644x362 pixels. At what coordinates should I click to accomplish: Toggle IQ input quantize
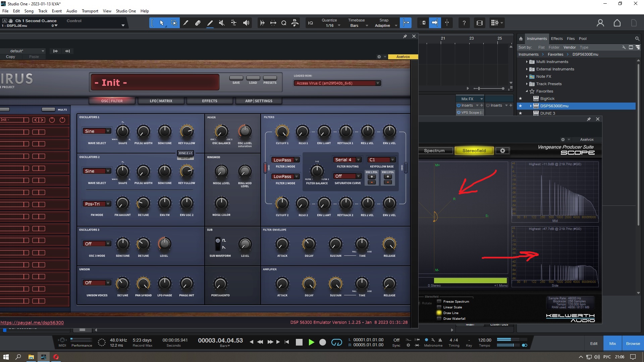click(311, 23)
